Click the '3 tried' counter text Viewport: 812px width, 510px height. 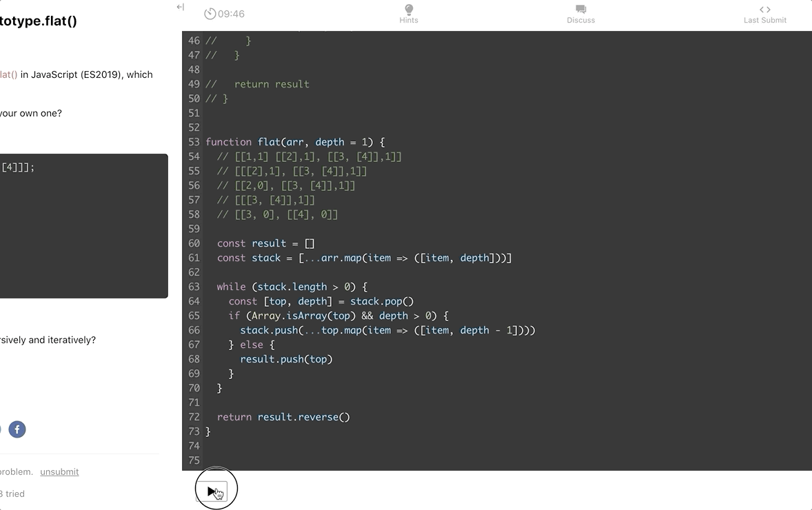pos(12,493)
